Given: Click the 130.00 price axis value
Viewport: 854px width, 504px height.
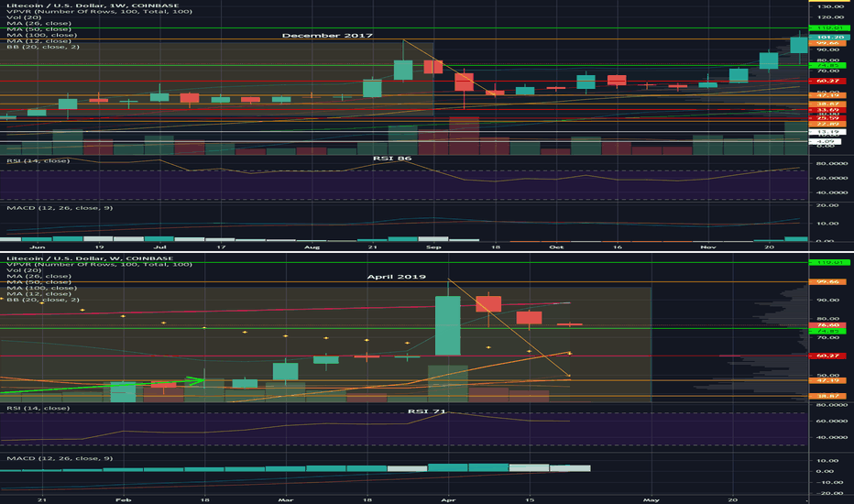Looking at the screenshot, I should pos(830,6).
